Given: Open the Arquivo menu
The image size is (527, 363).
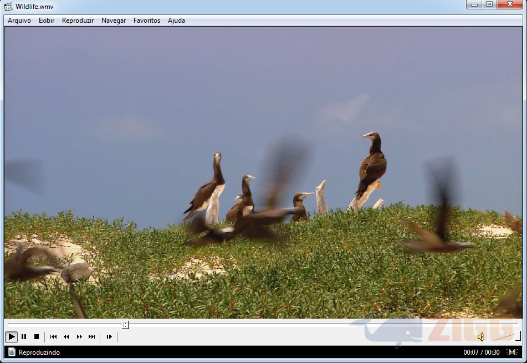Looking at the screenshot, I should (19, 21).
